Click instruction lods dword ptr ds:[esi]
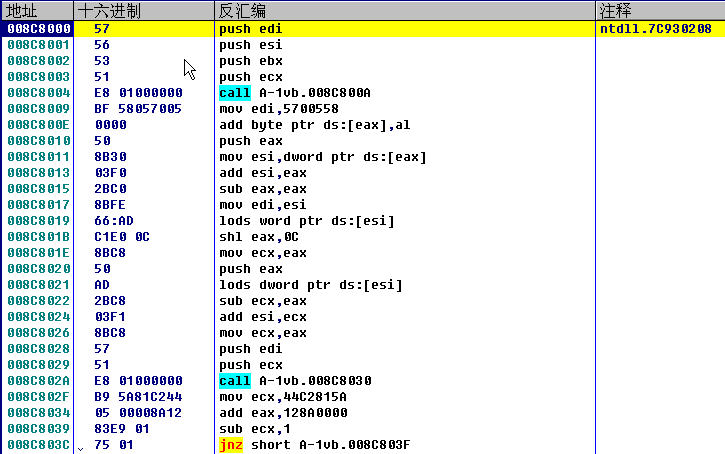This screenshot has height=454, width=725. click(x=311, y=285)
